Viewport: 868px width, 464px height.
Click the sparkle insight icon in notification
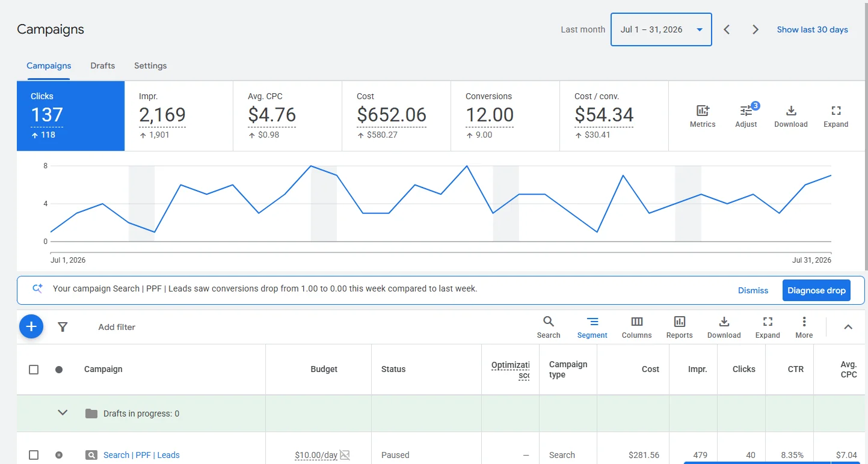tap(37, 288)
